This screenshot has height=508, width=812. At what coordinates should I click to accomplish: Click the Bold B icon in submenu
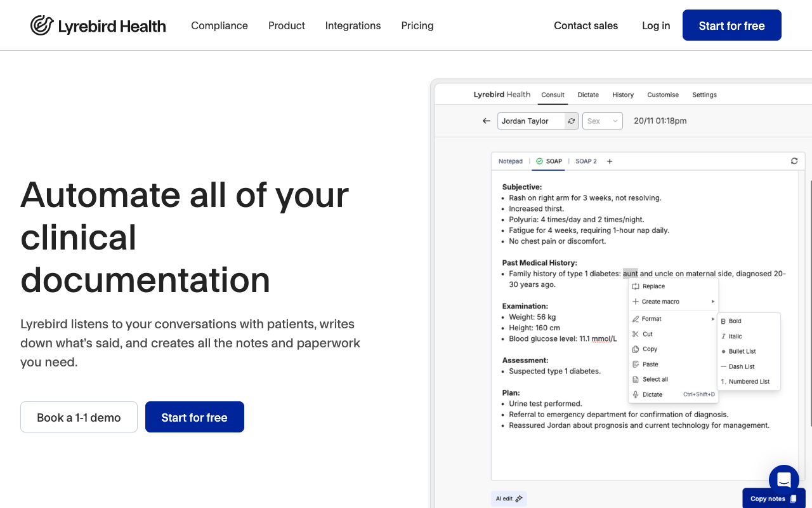(724, 321)
